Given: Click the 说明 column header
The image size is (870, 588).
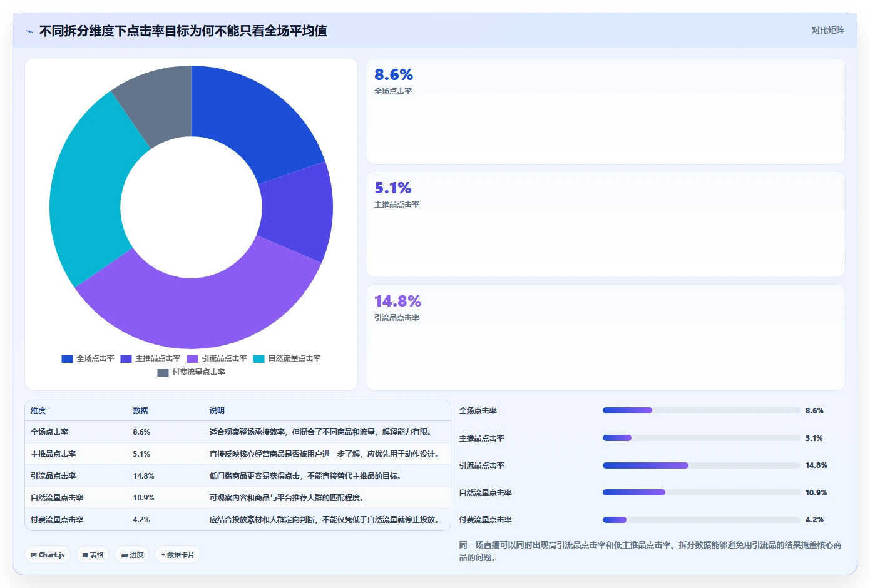Looking at the screenshot, I should click(217, 411).
